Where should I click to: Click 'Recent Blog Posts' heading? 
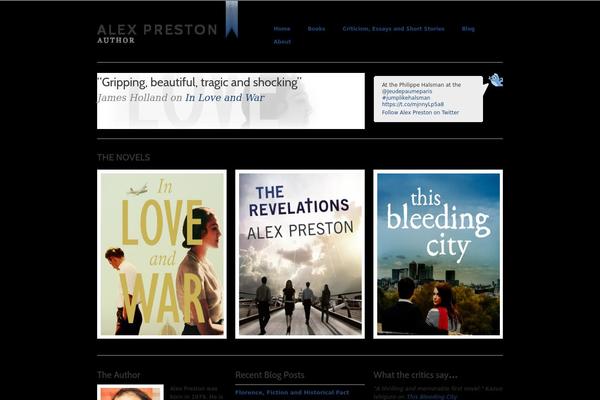[x=270, y=375]
